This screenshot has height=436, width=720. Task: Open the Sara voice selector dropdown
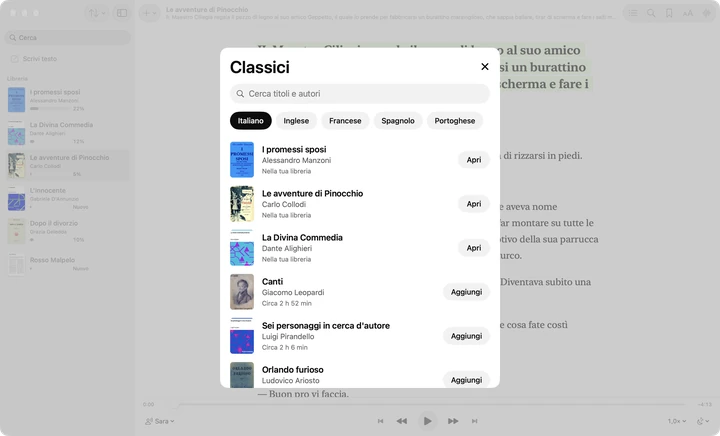[159, 421]
